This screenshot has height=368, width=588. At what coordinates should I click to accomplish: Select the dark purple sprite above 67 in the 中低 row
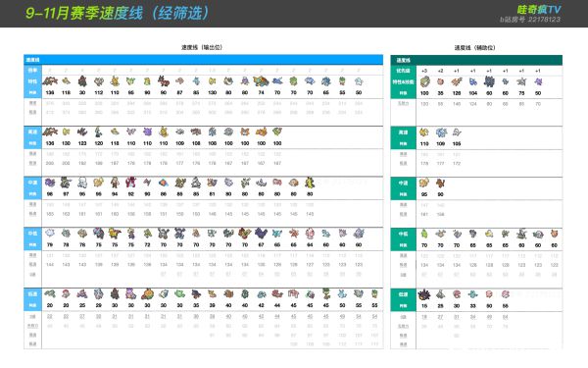point(261,233)
